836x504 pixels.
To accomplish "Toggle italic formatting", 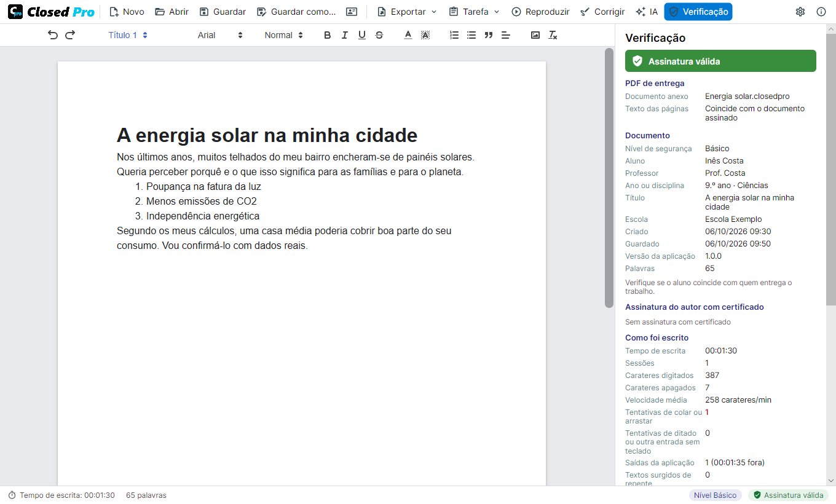I will [345, 35].
